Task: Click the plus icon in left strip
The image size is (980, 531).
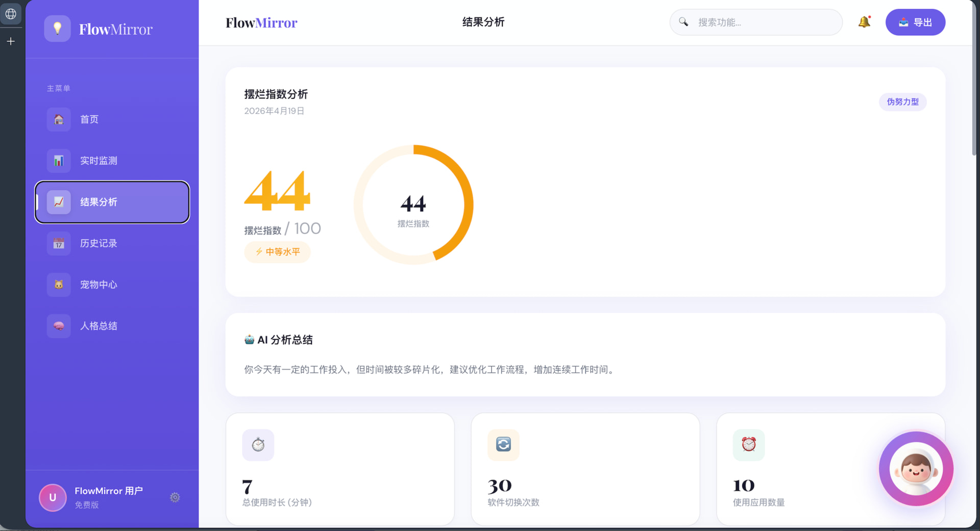Action: 11,41
